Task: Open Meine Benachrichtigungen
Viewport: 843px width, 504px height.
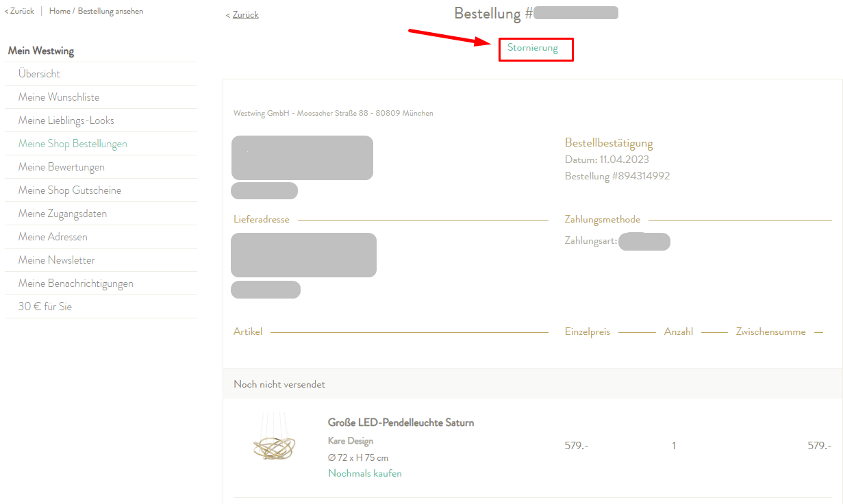Action: point(76,283)
